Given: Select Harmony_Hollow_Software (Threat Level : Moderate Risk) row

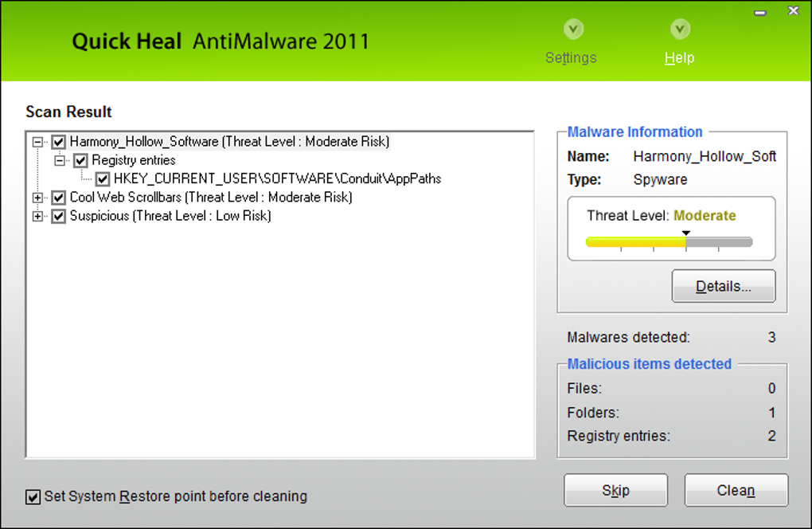Looking at the screenshot, I should click(229, 142).
